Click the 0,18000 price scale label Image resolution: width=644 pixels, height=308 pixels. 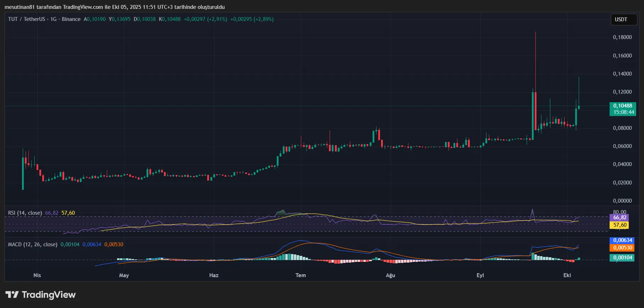622,37
